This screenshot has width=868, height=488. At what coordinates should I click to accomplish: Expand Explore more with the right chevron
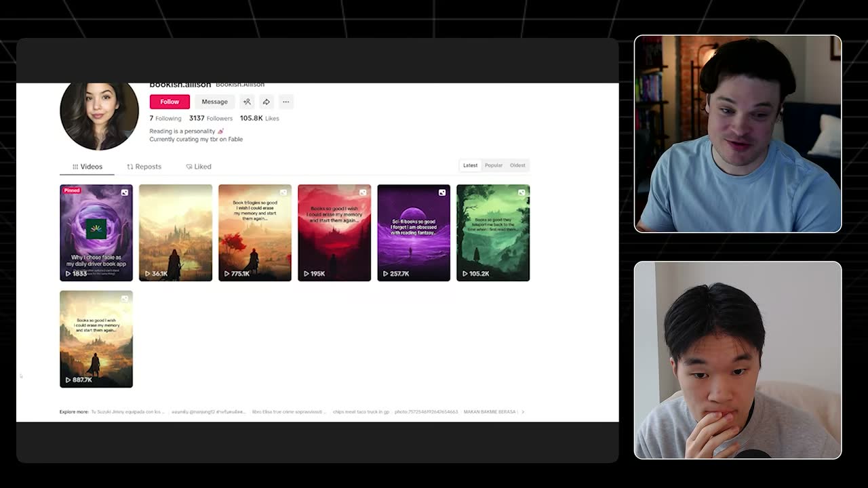tap(523, 411)
